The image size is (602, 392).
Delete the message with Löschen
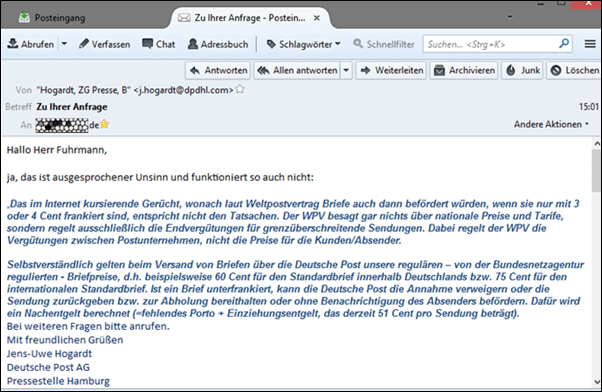coord(574,70)
